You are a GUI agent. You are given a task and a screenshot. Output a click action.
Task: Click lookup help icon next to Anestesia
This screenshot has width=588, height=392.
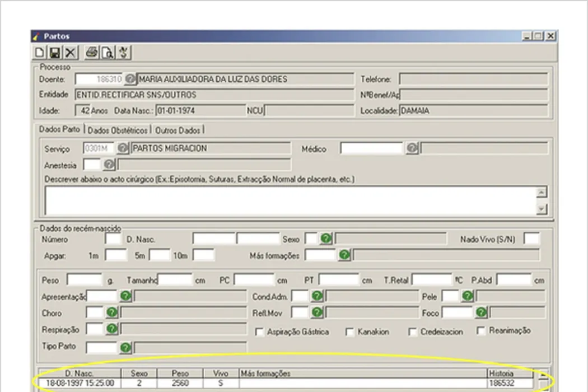[109, 165]
